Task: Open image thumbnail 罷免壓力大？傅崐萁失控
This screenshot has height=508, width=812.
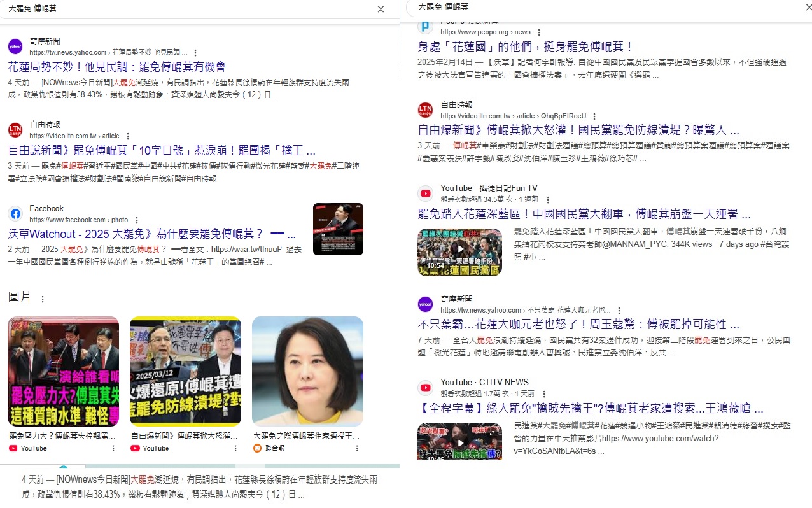Action: click(63, 371)
